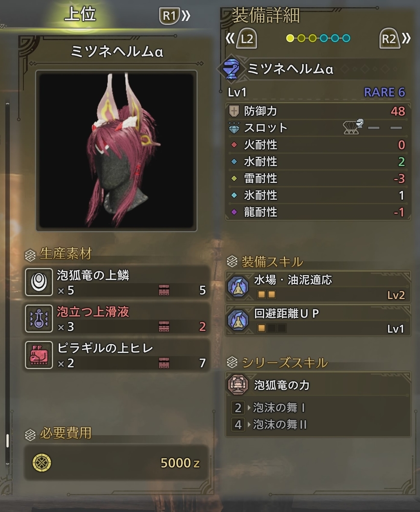The width and height of the screenshot is (420, 512).
Task: Click the 回避距離UP skill icon
Action: tap(238, 320)
